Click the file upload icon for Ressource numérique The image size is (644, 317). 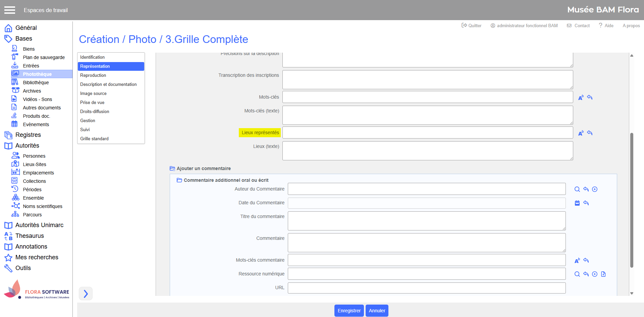603,274
